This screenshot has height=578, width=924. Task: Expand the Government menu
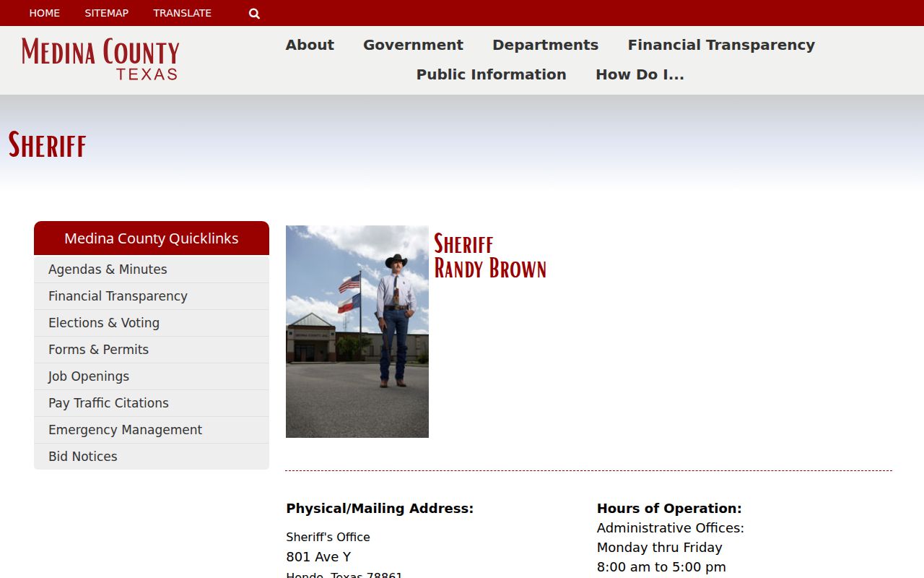coord(413,45)
